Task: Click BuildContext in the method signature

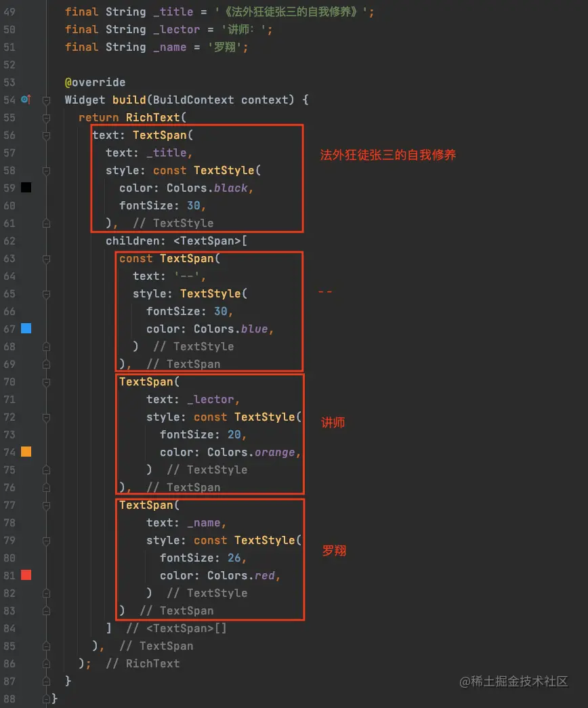Action: tap(193, 100)
